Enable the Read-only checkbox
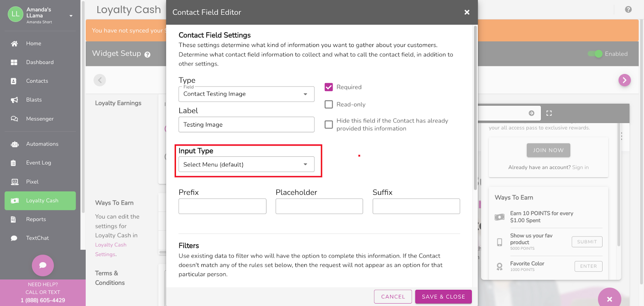Viewport: 644px width, 306px height. coord(329,105)
